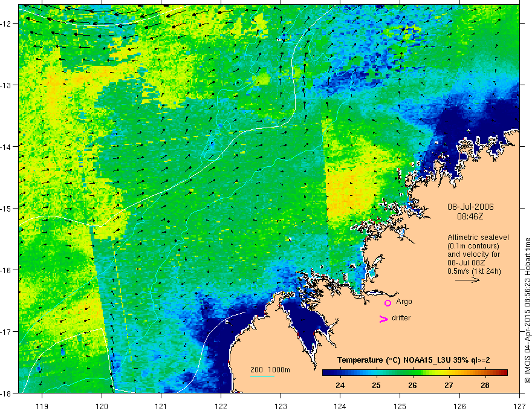
Task: Click the magenta Argo circle legend marker
Action: pyautogui.click(x=388, y=303)
